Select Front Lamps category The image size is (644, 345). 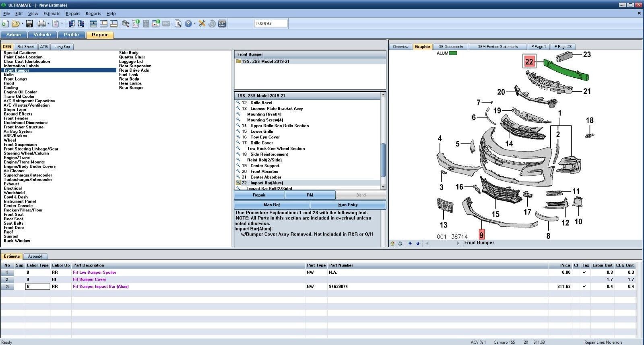[x=15, y=79]
